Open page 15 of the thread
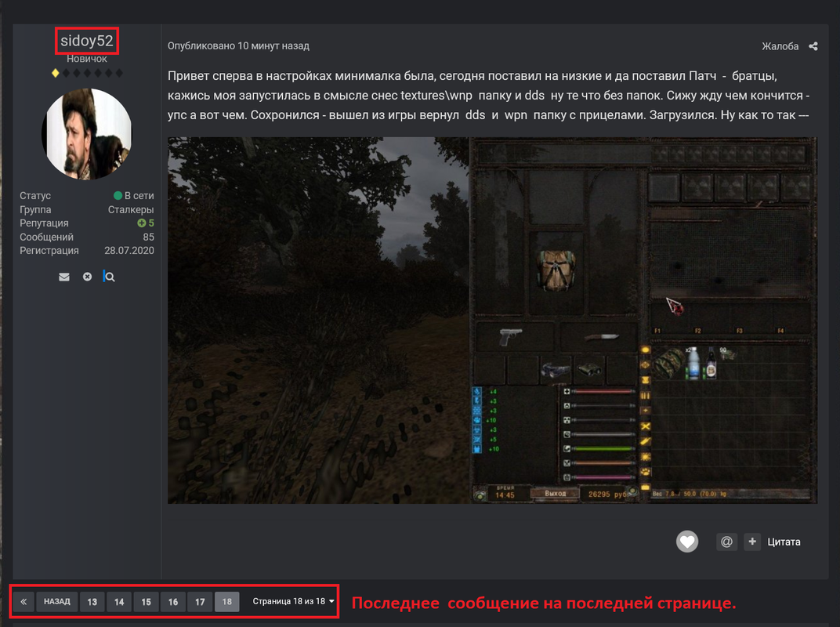This screenshot has height=627, width=840. 147,602
